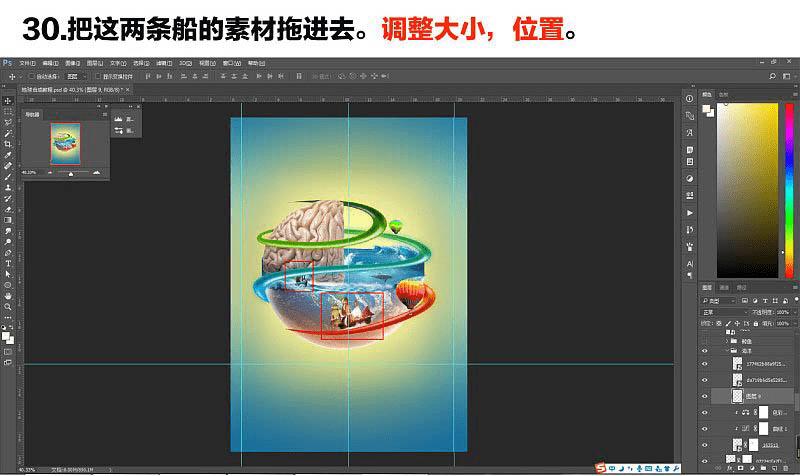This screenshot has width=800, height=476.
Task: Select the Path Selection tool
Action: click(8, 274)
